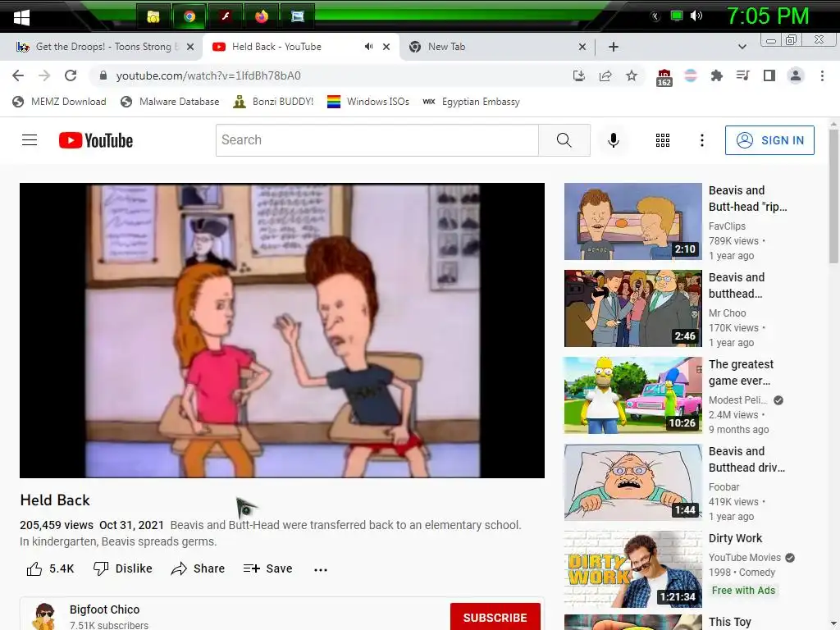Open MEMZ Download bookmark
The image size is (840, 630).
[x=59, y=101]
